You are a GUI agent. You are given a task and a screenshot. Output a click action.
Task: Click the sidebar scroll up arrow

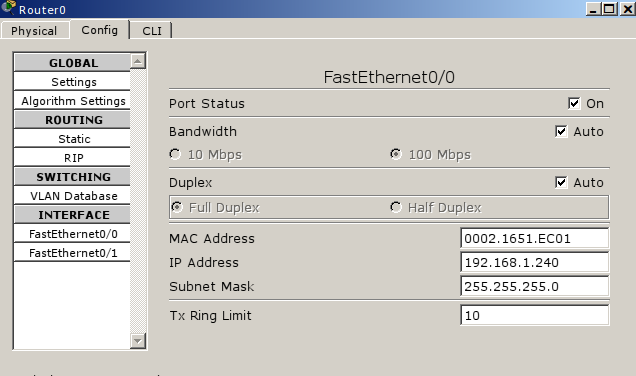pos(138,61)
